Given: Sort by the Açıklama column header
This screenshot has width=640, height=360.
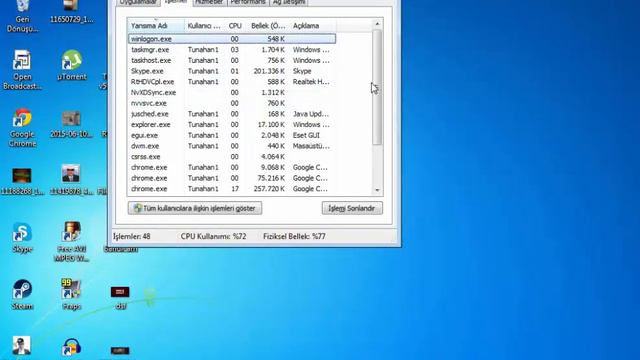Looking at the screenshot, I should click(x=313, y=26).
